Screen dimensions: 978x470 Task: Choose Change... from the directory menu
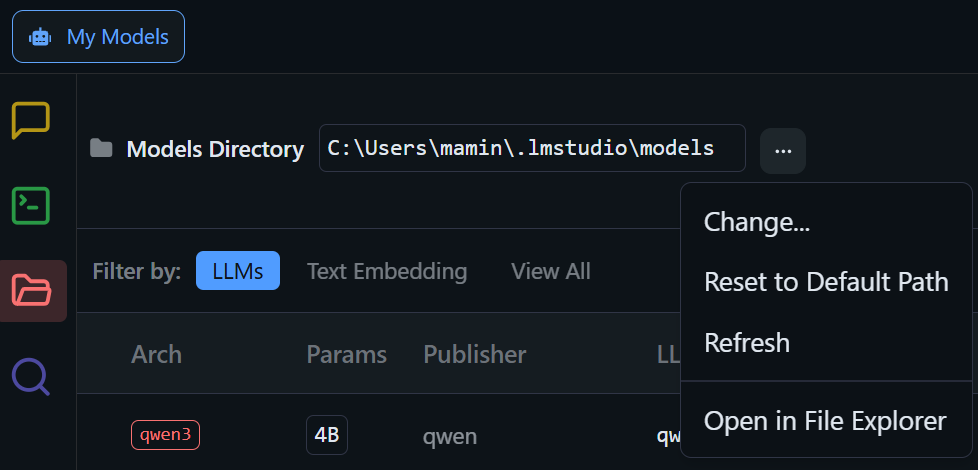(x=757, y=222)
